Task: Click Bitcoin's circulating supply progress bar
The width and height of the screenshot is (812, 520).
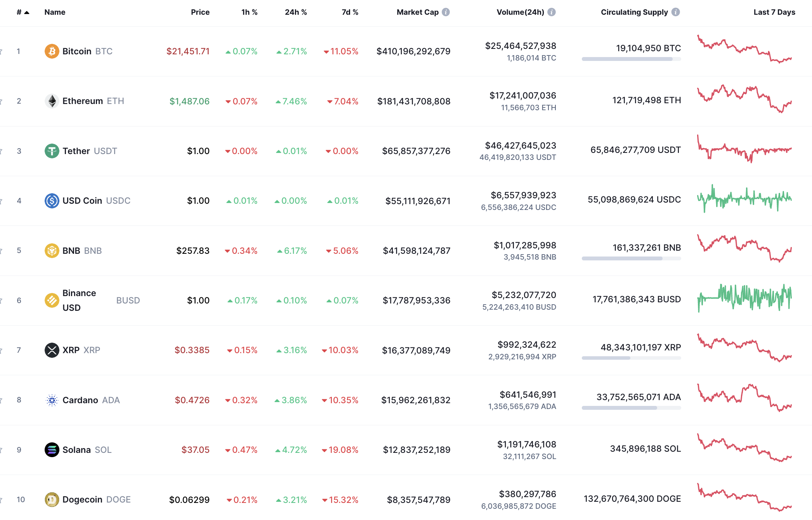Action: point(631,59)
